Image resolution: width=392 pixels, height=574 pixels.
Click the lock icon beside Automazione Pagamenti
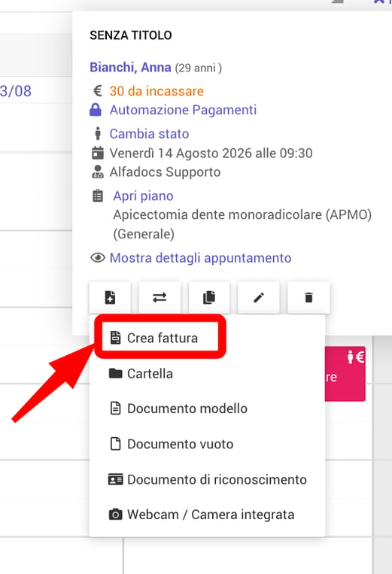point(96,110)
